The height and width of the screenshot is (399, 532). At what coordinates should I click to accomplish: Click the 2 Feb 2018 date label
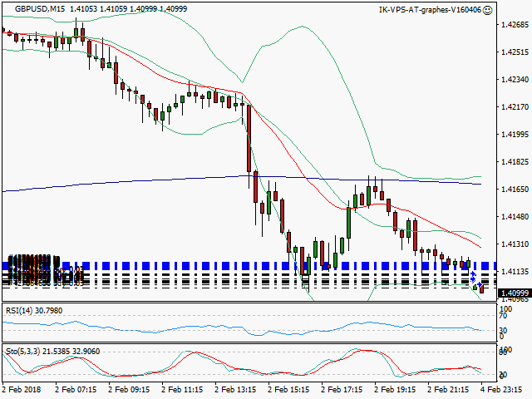coord(22,388)
